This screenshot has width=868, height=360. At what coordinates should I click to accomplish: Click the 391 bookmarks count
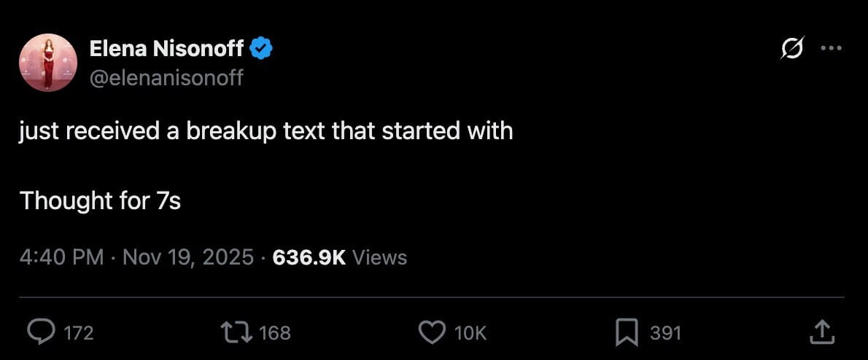665,333
